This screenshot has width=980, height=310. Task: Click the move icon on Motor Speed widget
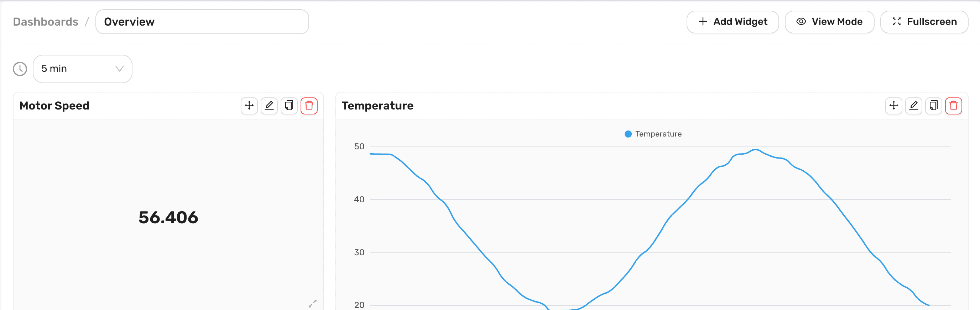point(249,106)
